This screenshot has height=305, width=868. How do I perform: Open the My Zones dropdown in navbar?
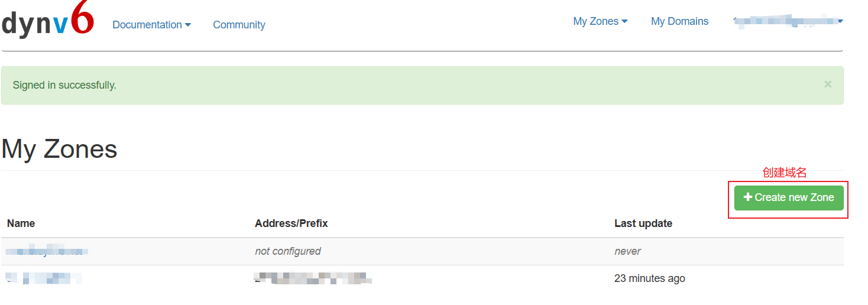600,21
